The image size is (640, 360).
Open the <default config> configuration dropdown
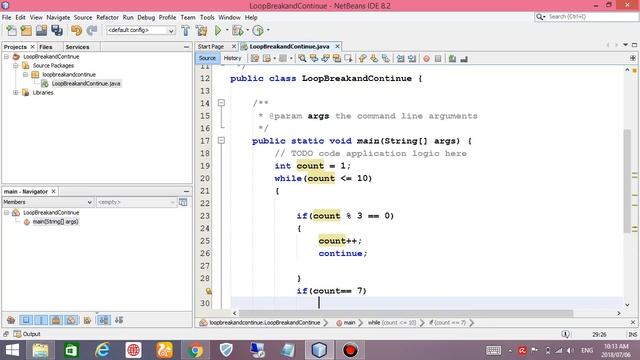141,30
